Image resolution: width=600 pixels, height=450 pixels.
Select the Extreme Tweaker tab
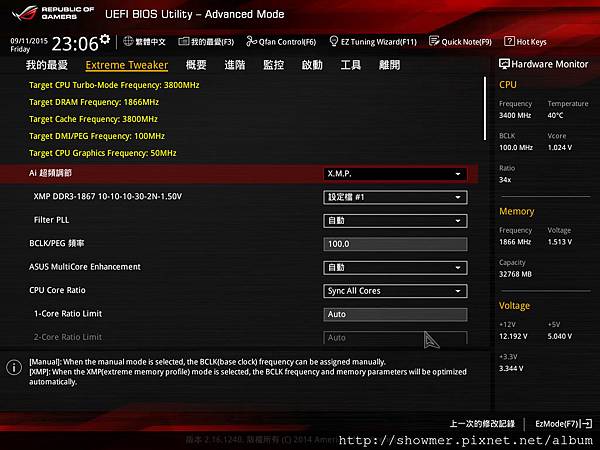coord(127,65)
